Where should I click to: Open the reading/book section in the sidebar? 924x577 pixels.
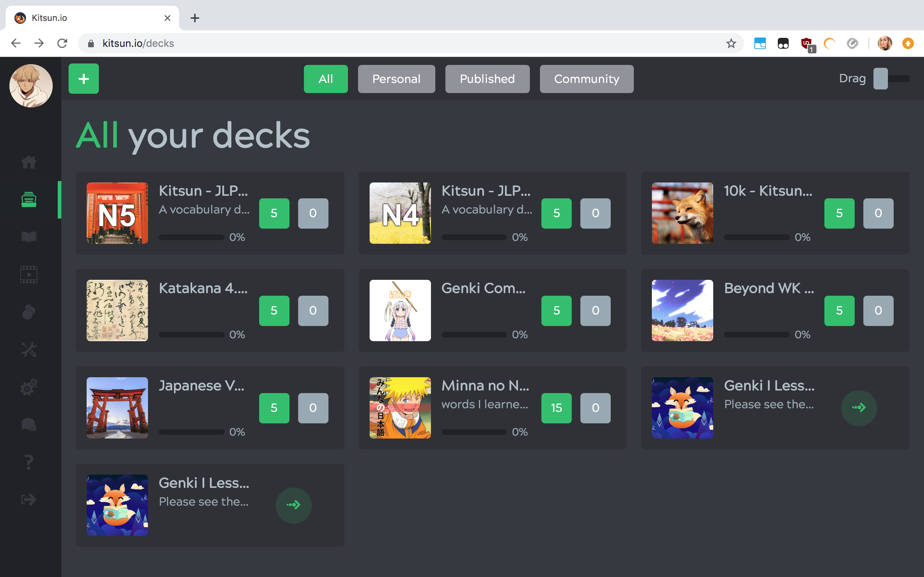point(29,236)
